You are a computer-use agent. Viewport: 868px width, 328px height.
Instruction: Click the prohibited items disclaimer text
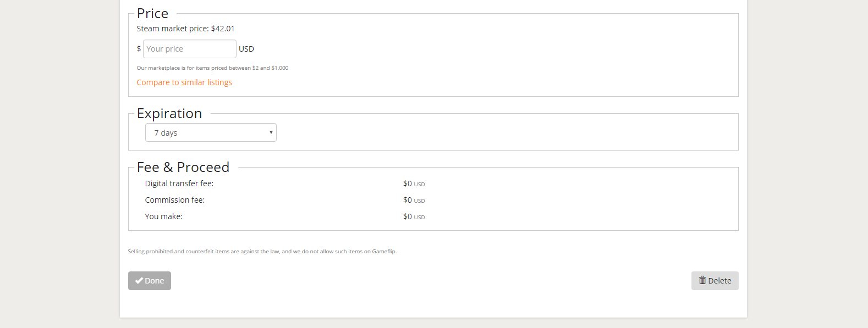(262, 252)
